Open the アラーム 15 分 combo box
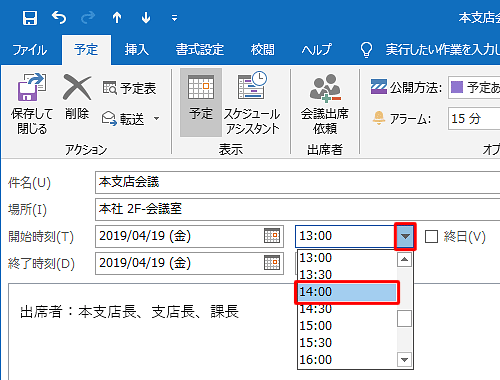 (x=474, y=118)
